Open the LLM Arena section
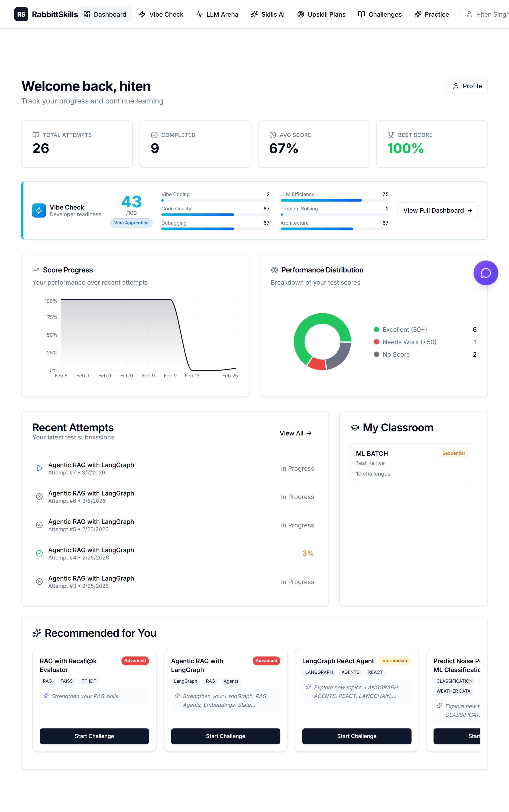Screen dimensions: 509x812 point(217,14)
